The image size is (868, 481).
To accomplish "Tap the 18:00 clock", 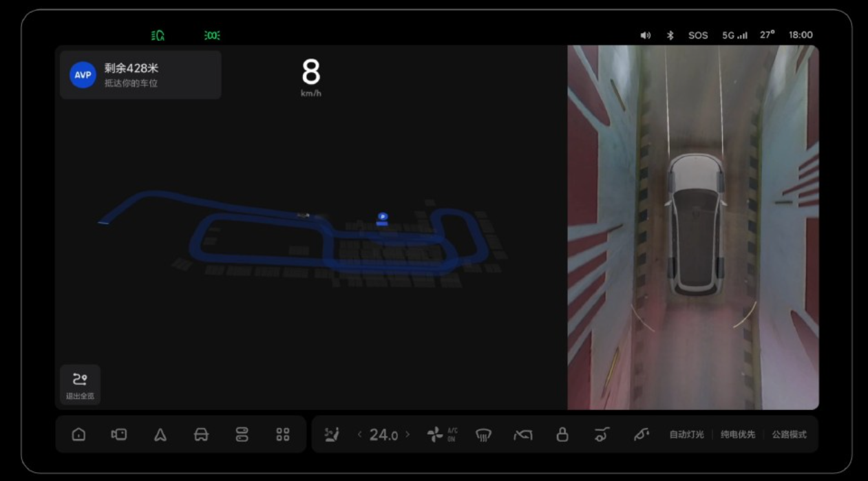I will 801,34.
